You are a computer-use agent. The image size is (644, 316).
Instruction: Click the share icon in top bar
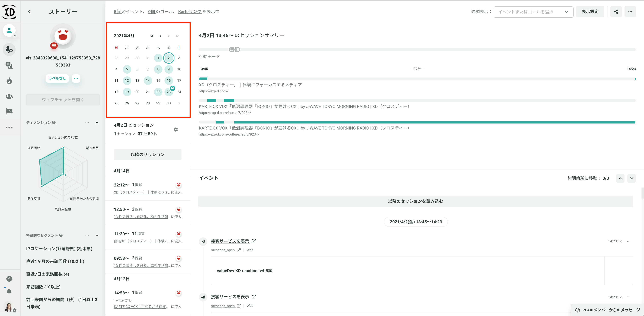click(616, 12)
